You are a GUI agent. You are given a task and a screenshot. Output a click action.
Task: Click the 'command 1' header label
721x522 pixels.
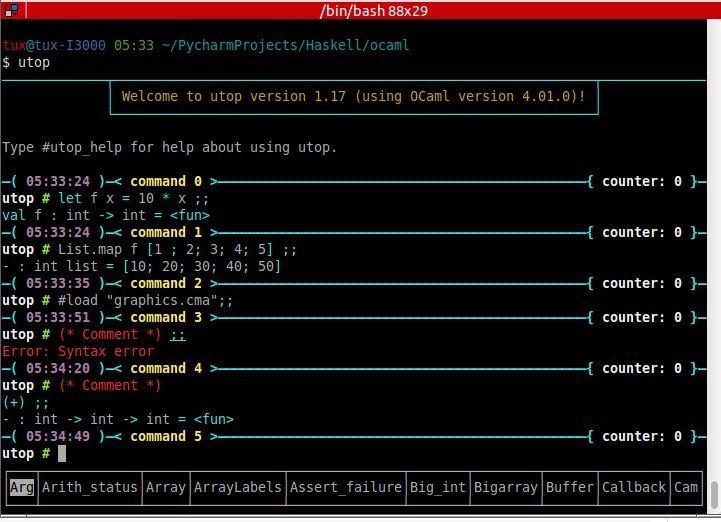pyautogui.click(x=166, y=233)
